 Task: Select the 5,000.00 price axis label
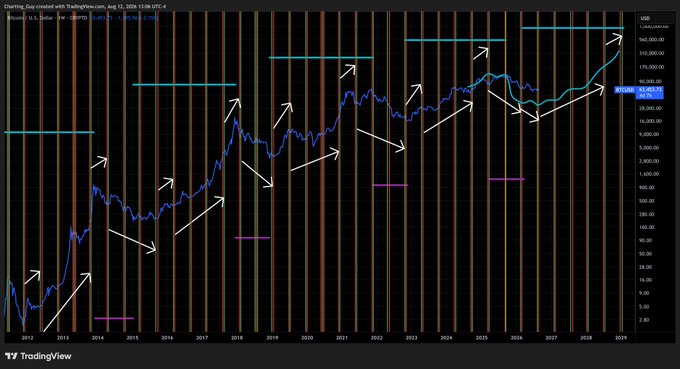tap(650, 148)
